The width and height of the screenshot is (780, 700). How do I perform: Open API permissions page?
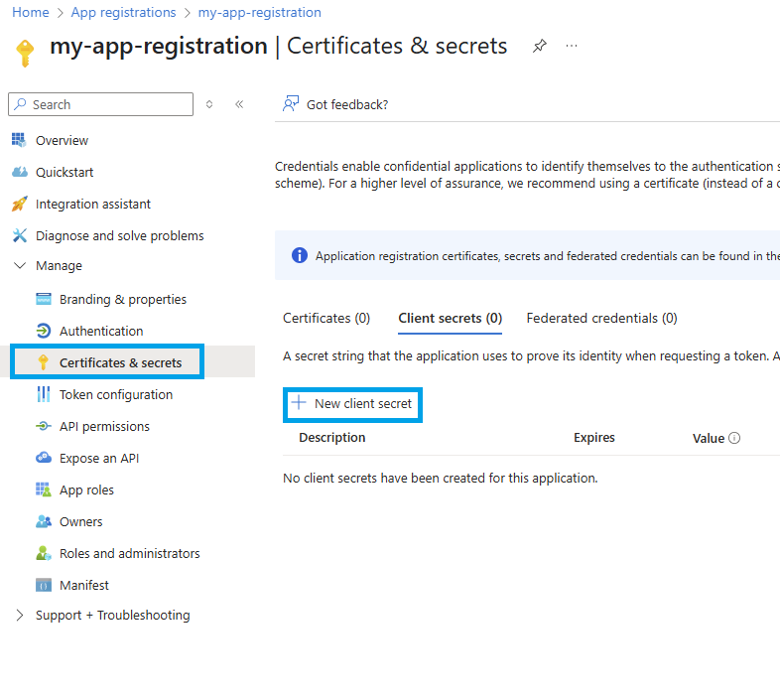(x=104, y=427)
